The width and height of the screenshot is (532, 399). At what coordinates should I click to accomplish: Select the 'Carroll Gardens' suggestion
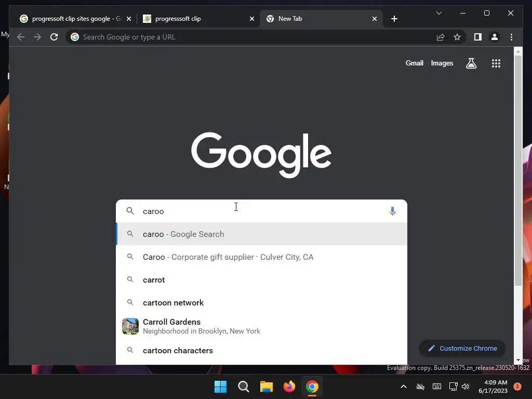[261, 326]
